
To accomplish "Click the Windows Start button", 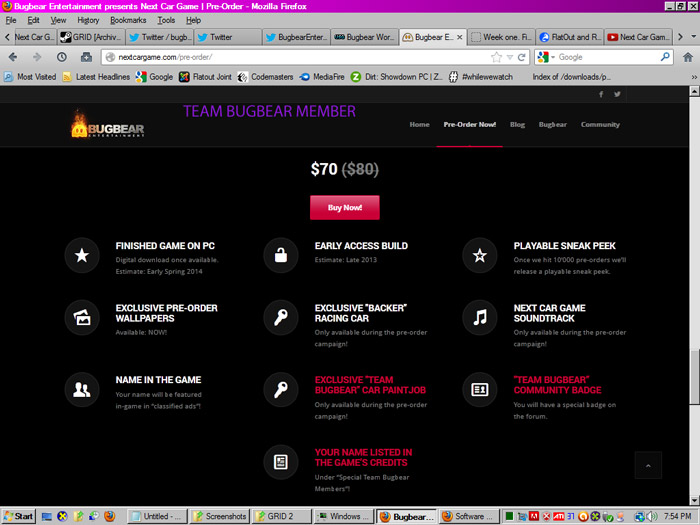I will [x=18, y=517].
